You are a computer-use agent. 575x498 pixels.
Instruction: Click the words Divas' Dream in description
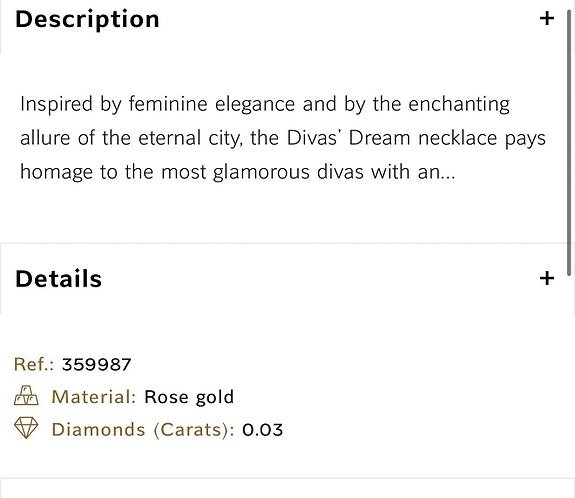(x=348, y=138)
